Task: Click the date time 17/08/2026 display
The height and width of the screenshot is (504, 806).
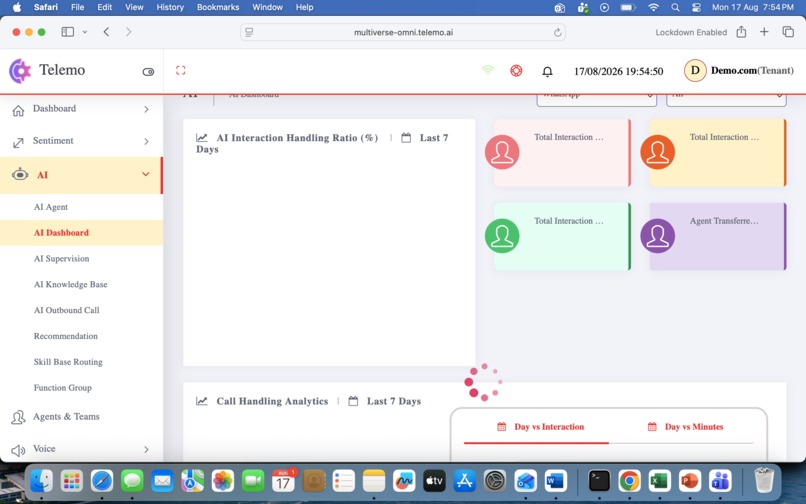Action: 618,71
